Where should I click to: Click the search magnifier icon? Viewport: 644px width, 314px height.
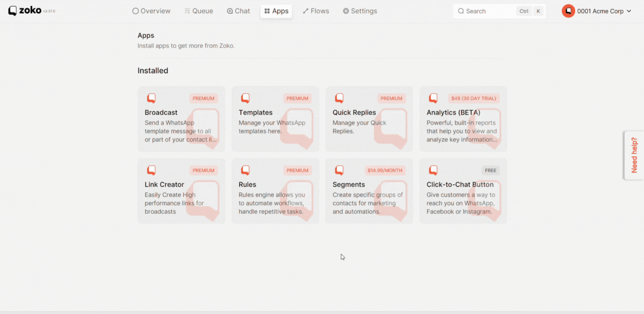click(x=461, y=11)
